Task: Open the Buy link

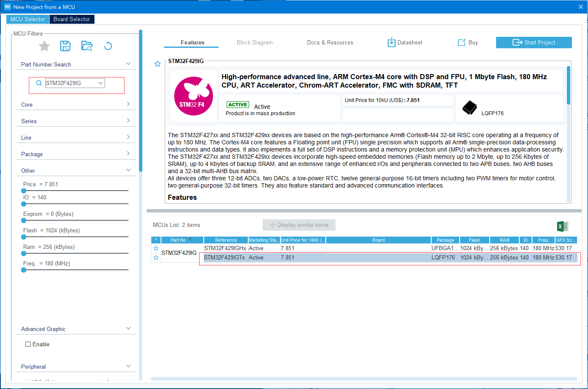Action: [x=468, y=42]
